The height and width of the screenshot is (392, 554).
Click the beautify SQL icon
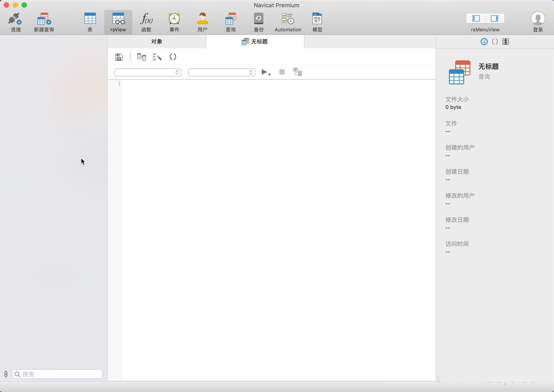[157, 57]
